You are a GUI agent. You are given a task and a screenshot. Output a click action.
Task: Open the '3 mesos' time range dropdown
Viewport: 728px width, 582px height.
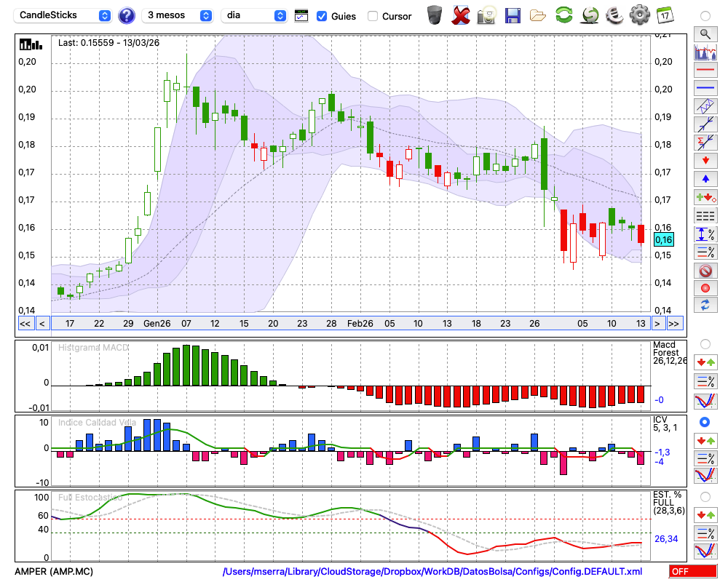coord(178,15)
